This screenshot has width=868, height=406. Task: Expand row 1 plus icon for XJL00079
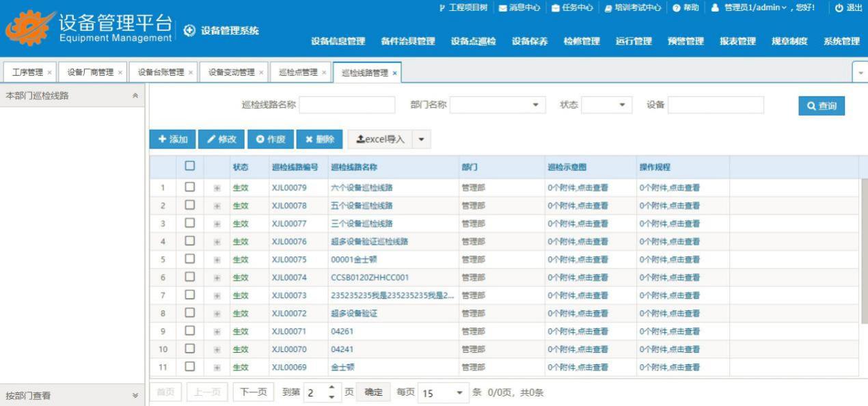(x=217, y=188)
